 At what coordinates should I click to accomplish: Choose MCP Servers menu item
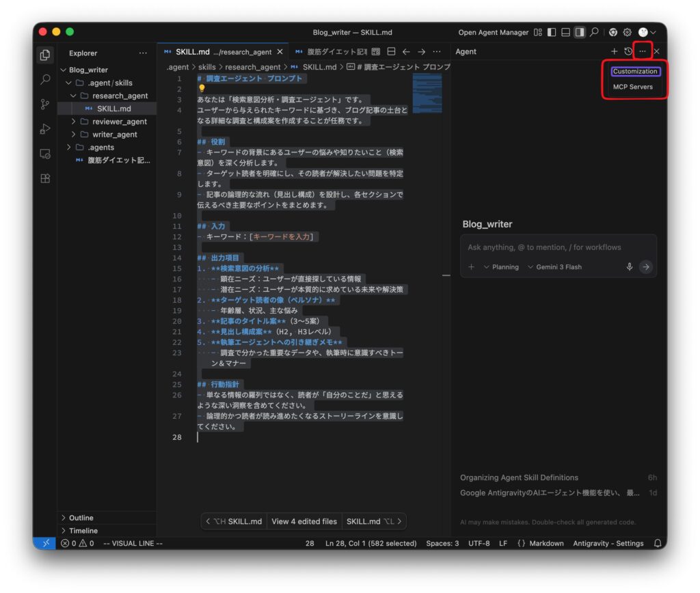point(632,87)
